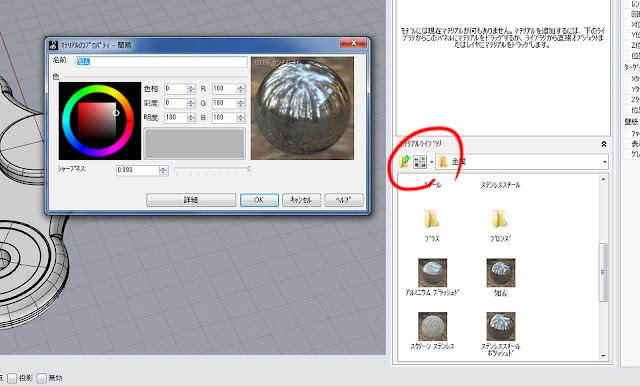
Task: Toggle the 投影 checkbox
Action: pos(12,378)
